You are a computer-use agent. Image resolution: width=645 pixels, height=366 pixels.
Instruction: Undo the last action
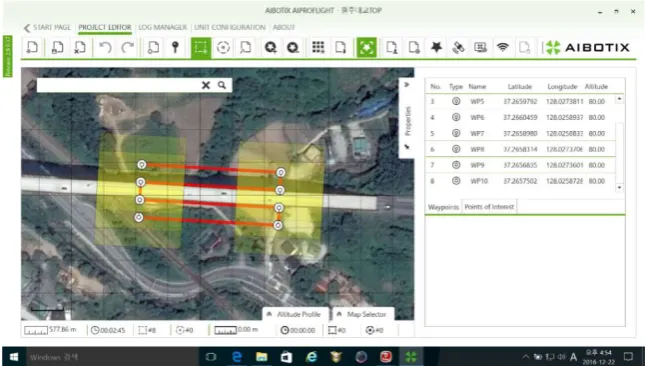pos(105,47)
